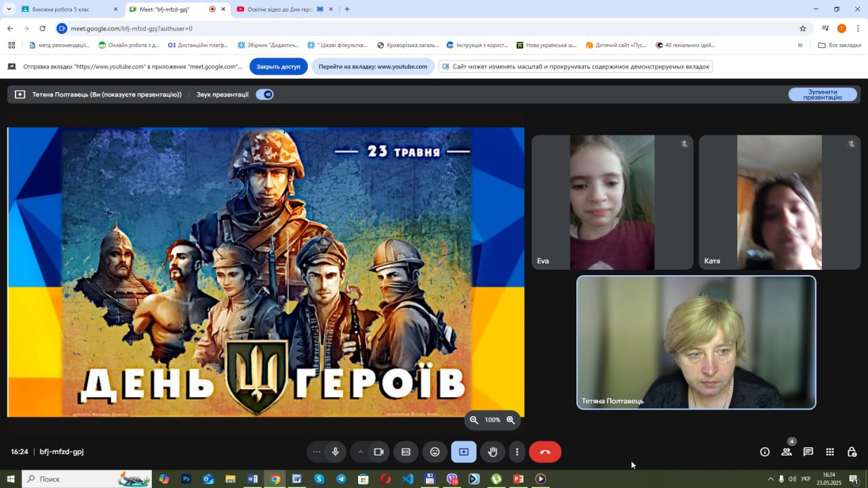Open Telegram from taskbar
The width and height of the screenshot is (868, 488).
pos(341,479)
